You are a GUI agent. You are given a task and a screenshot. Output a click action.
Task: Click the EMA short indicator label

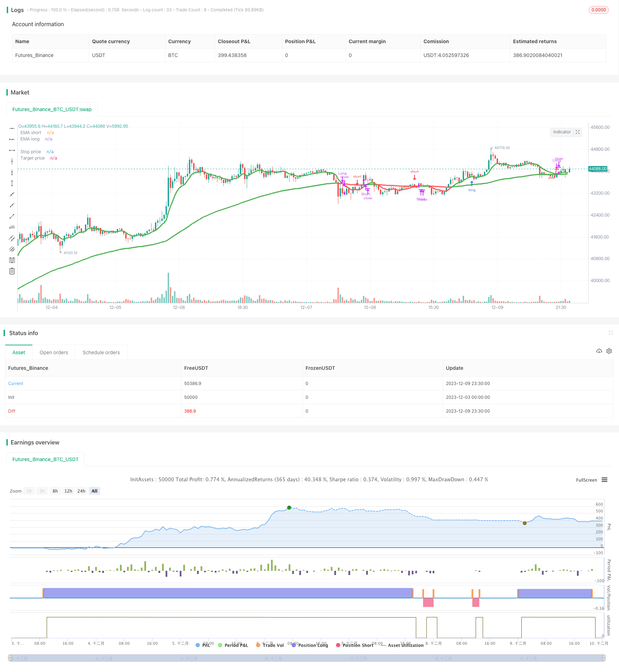pos(31,133)
